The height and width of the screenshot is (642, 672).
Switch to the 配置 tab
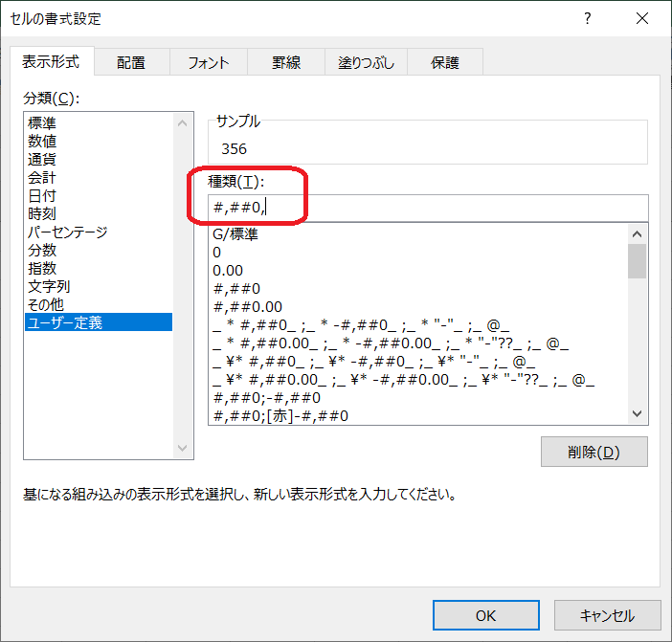point(131,63)
